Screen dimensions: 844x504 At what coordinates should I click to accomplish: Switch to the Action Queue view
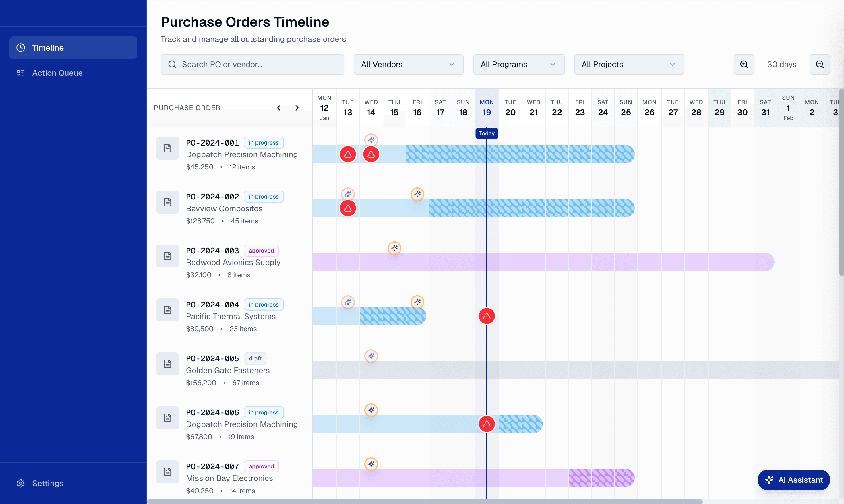click(57, 73)
